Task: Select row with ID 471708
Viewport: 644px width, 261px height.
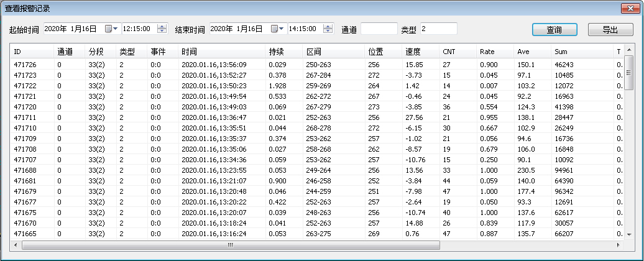Action: coord(318,149)
